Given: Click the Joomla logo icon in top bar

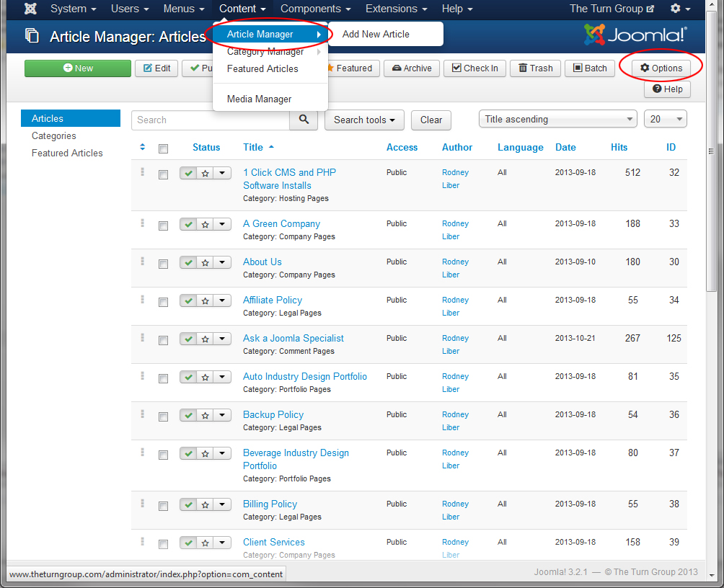Looking at the screenshot, I should click(x=30, y=9).
